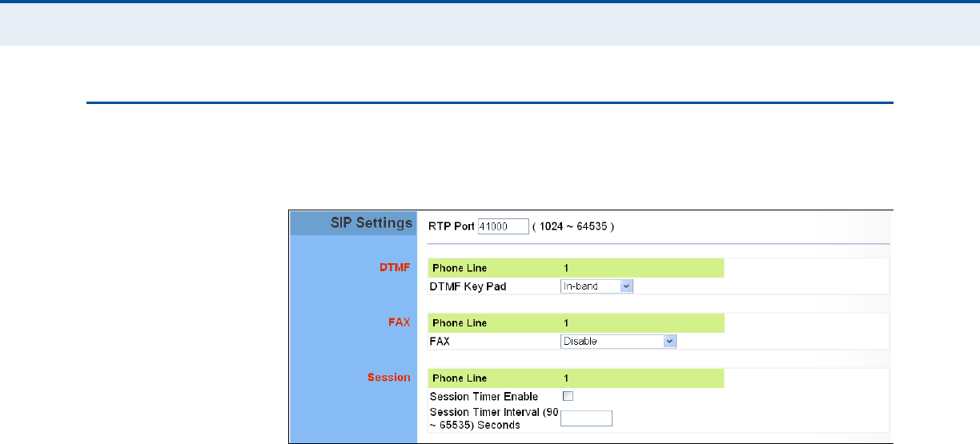Viewport: 980px width, 444px height.
Task: Click Phone Line header in Session section
Action: pos(460,378)
